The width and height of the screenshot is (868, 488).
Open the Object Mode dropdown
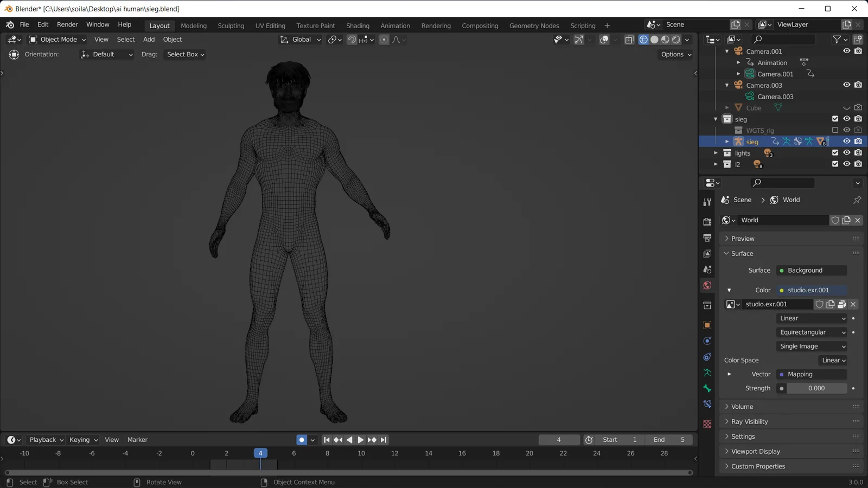click(56, 39)
